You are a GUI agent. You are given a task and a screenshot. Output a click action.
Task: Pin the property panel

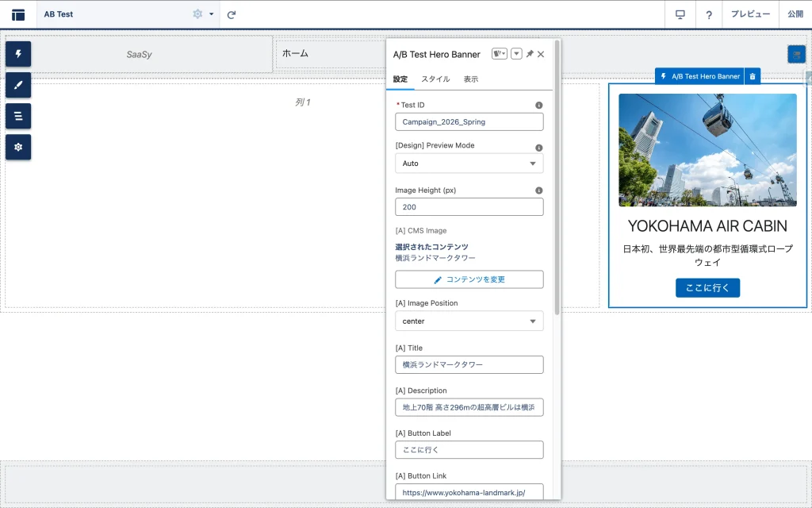tap(530, 54)
